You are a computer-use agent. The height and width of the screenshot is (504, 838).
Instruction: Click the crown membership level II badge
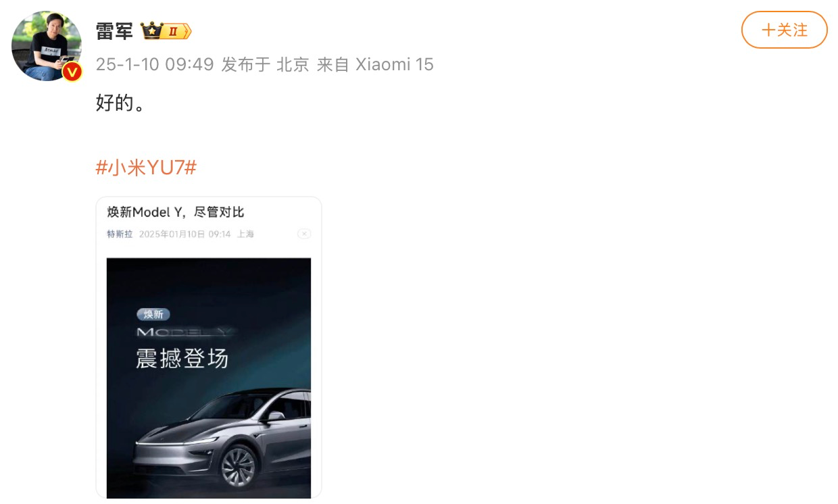(x=166, y=31)
